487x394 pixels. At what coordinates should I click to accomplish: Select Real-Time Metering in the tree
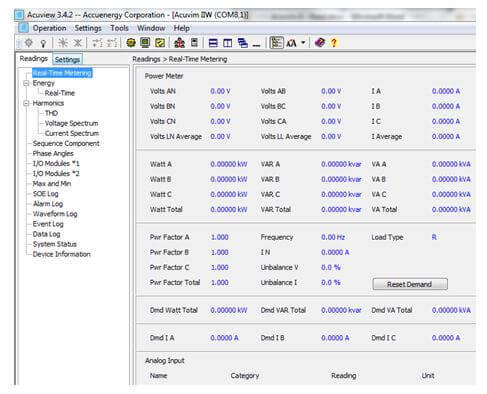[x=62, y=73]
